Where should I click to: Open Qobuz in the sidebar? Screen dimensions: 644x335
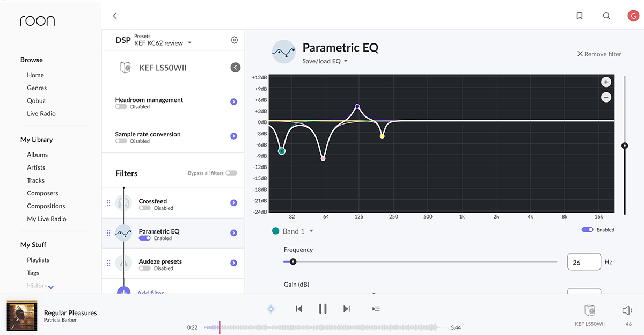(x=36, y=101)
